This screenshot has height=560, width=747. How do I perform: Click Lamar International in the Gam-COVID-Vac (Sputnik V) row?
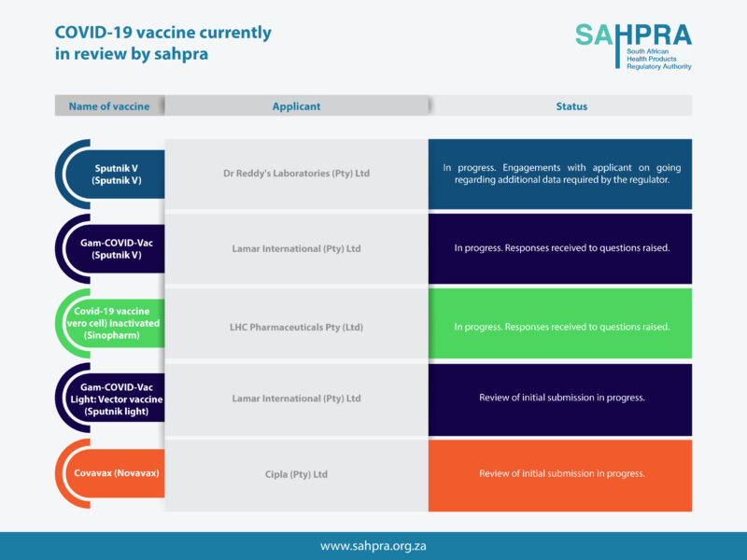pos(296,249)
